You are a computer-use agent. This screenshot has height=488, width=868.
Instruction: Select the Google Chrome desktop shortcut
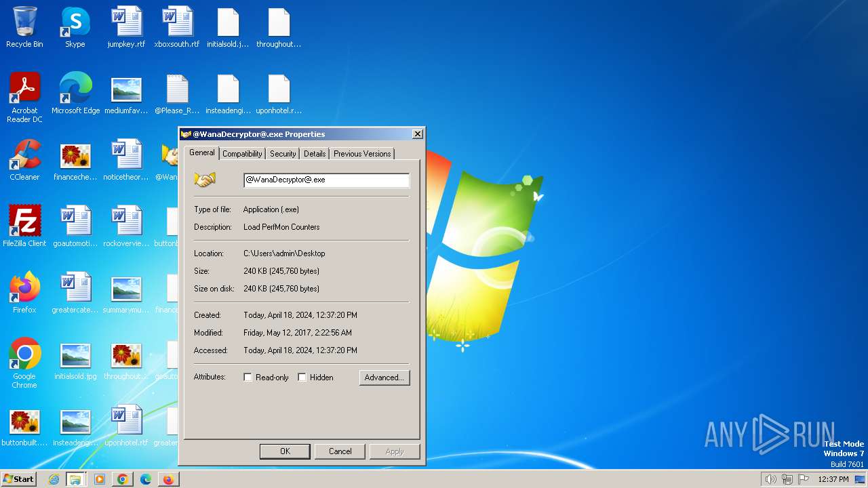[x=24, y=364]
